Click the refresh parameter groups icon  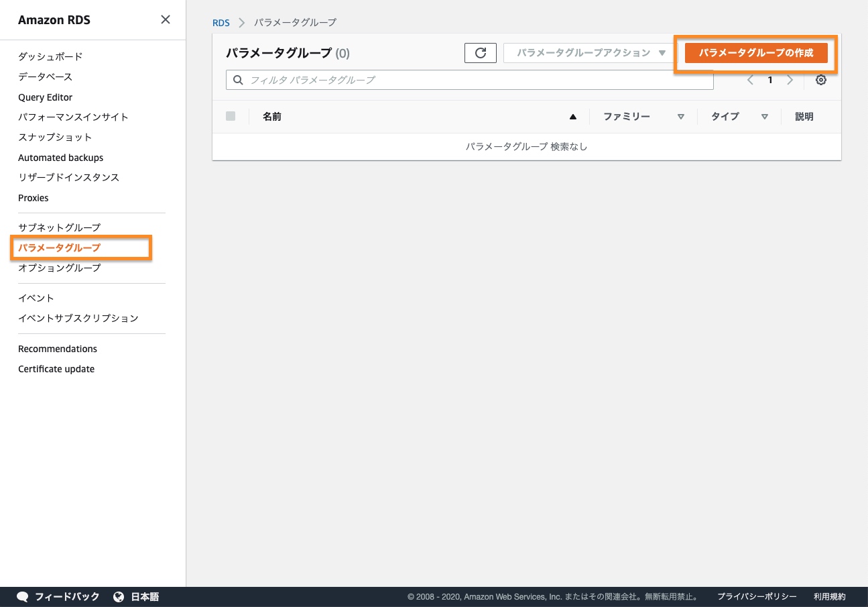[x=480, y=53]
